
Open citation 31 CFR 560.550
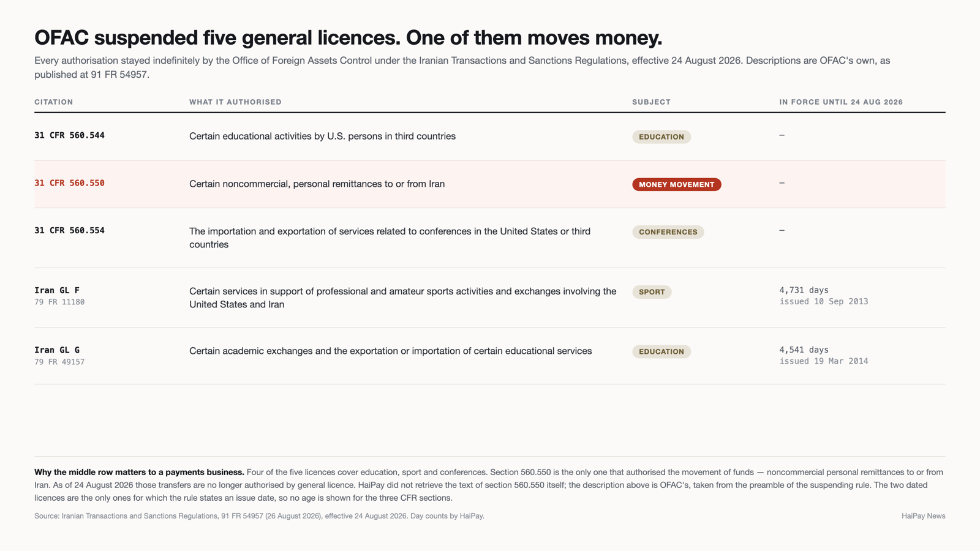(69, 183)
